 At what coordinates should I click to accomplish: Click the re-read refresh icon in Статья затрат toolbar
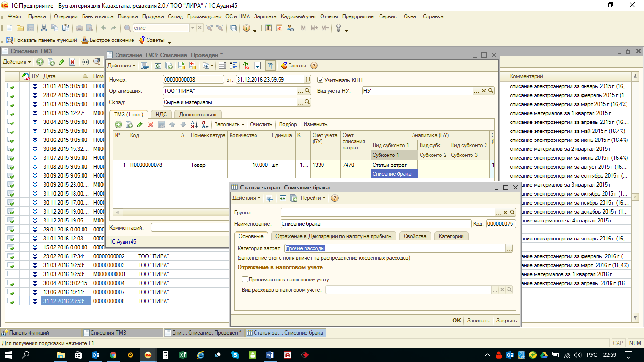[282, 198]
